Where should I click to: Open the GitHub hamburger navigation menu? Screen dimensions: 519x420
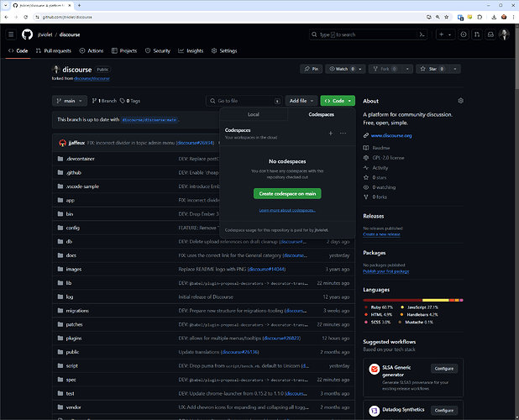click(11, 34)
